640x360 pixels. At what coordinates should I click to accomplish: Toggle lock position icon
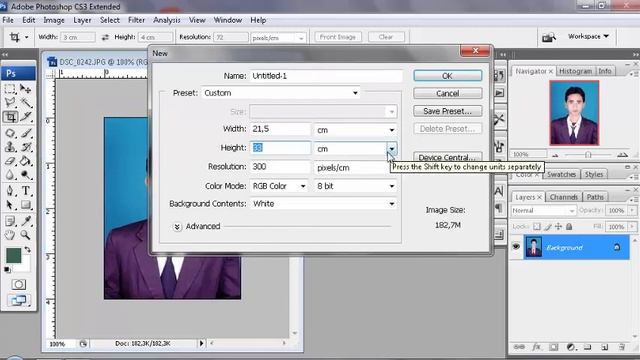coord(558,227)
